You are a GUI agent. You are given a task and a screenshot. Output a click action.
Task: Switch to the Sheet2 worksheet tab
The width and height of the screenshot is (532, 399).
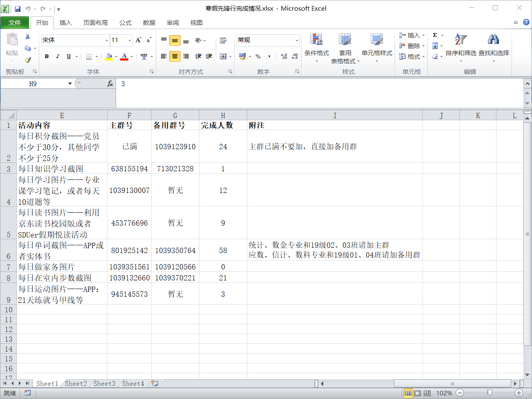(76, 383)
